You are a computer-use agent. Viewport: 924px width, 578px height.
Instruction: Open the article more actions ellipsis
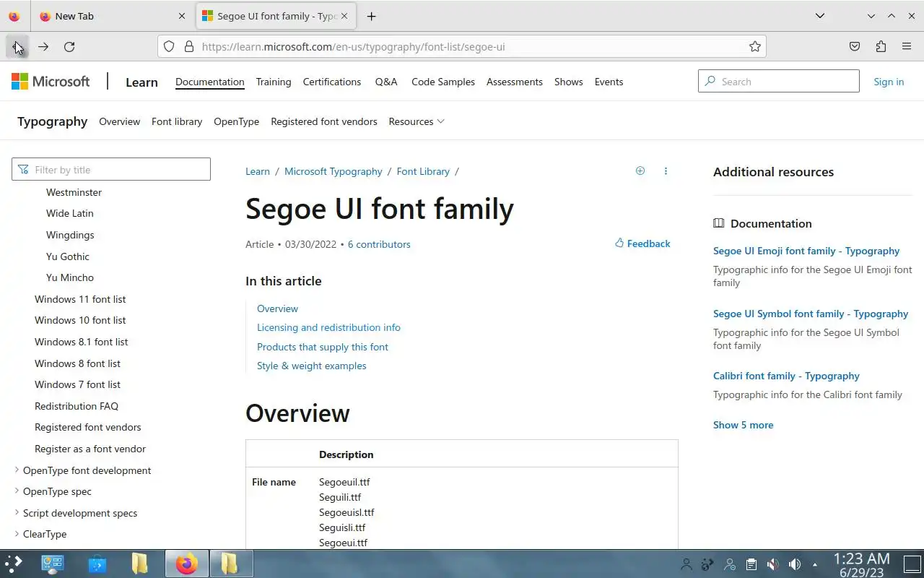point(666,171)
